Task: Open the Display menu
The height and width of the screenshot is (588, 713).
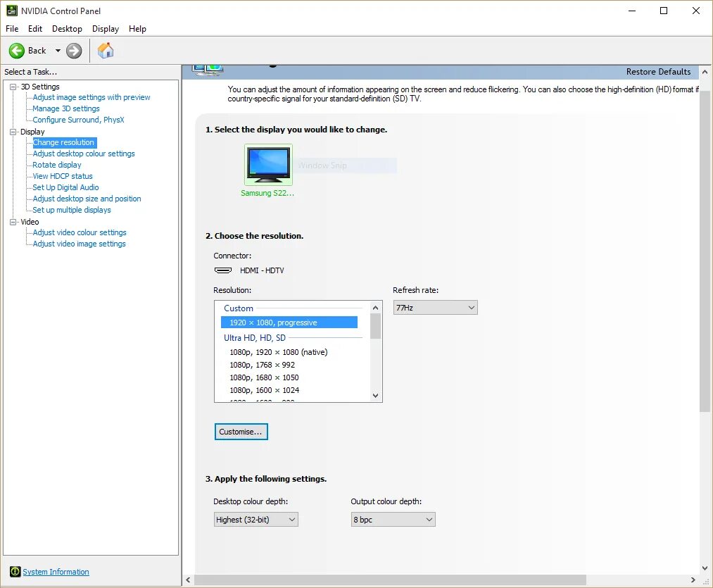Action: point(106,29)
